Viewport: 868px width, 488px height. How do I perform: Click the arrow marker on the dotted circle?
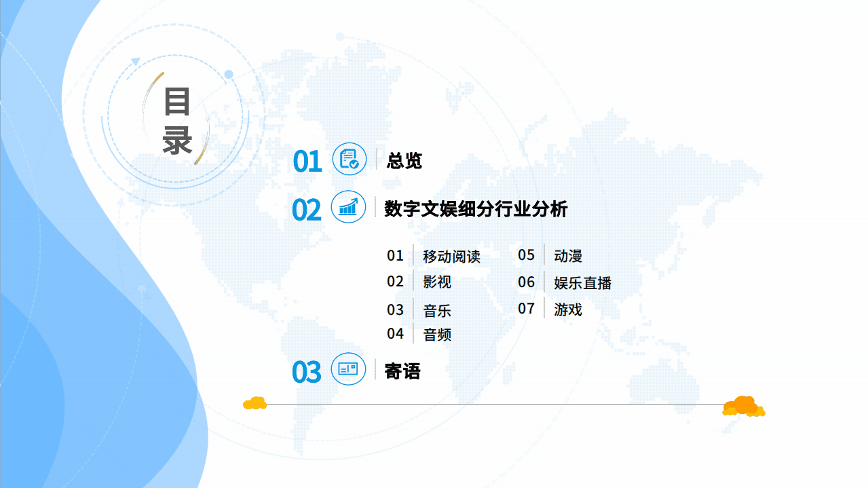pyautogui.click(x=136, y=61)
